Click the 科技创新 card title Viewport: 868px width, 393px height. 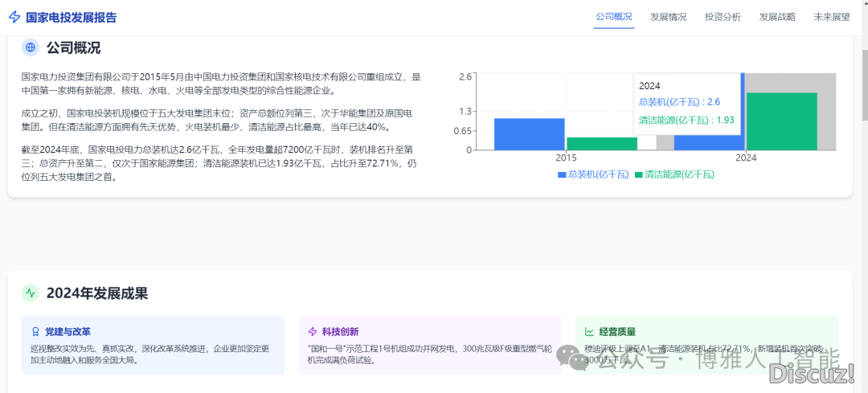click(341, 332)
